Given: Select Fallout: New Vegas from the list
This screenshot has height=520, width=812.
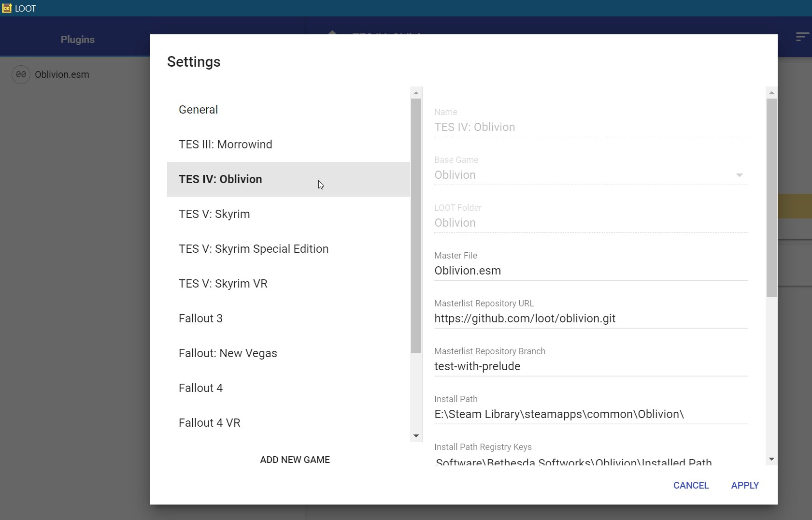Looking at the screenshot, I should point(228,353).
